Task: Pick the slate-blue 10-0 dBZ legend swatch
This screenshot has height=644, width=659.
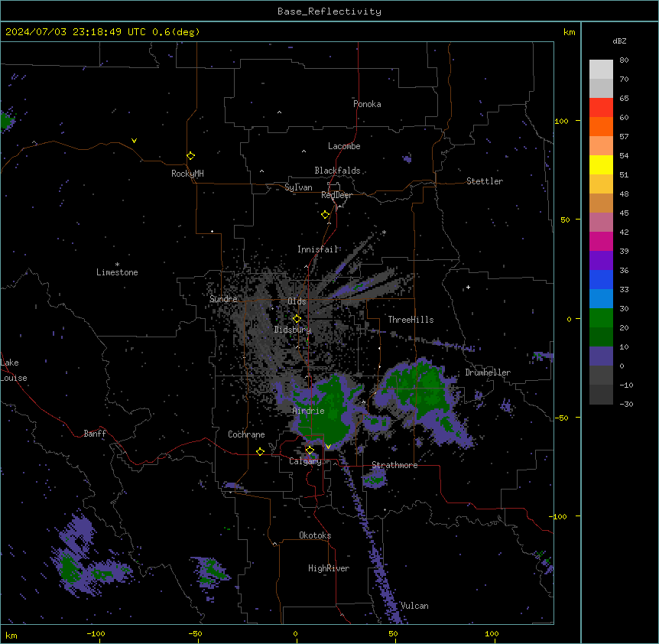Action: (x=601, y=356)
